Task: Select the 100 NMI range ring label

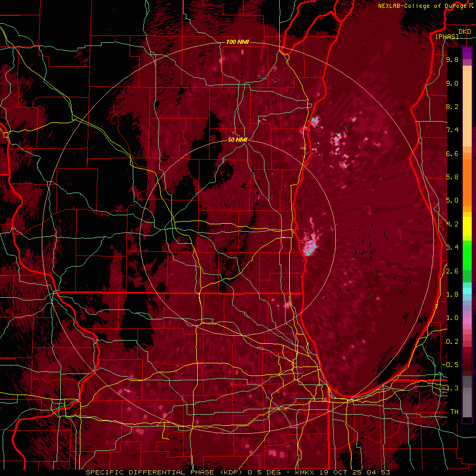Action: pyautogui.click(x=237, y=42)
